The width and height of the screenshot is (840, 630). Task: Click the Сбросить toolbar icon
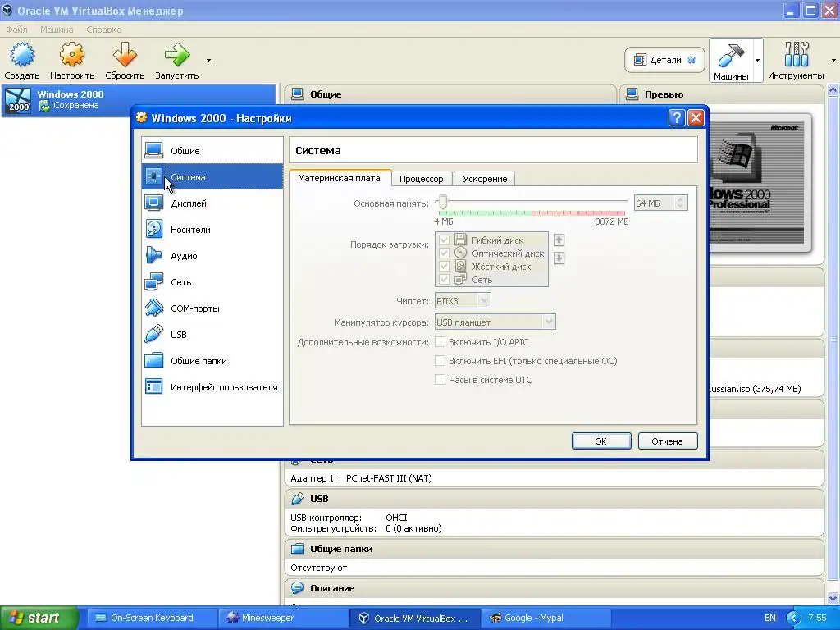pyautogui.click(x=125, y=55)
